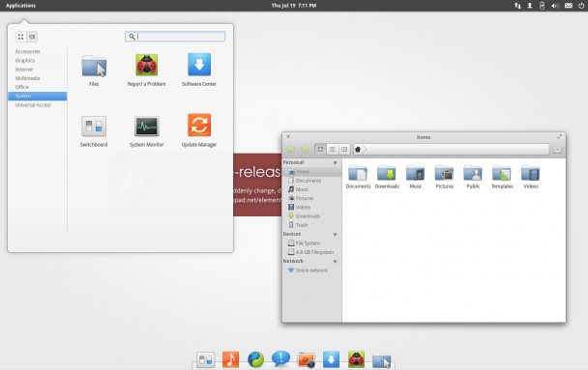
Task: Go forward in the Home file window
Action: coord(305,150)
